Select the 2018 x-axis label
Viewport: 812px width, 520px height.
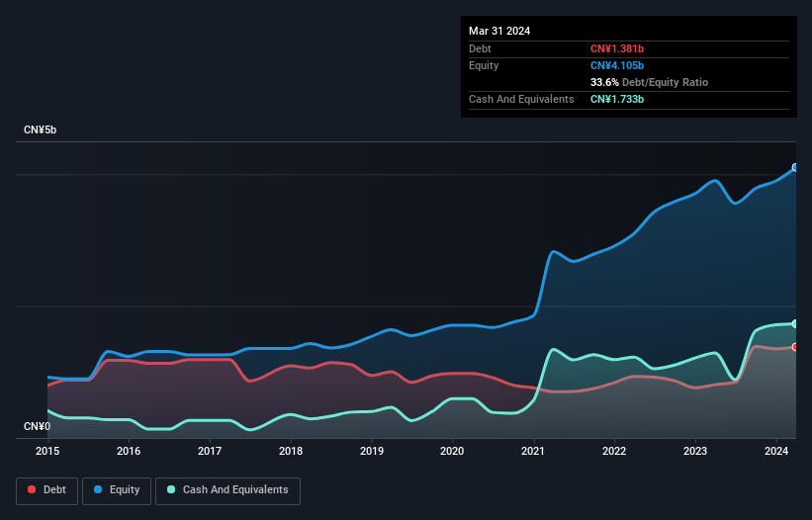point(291,451)
